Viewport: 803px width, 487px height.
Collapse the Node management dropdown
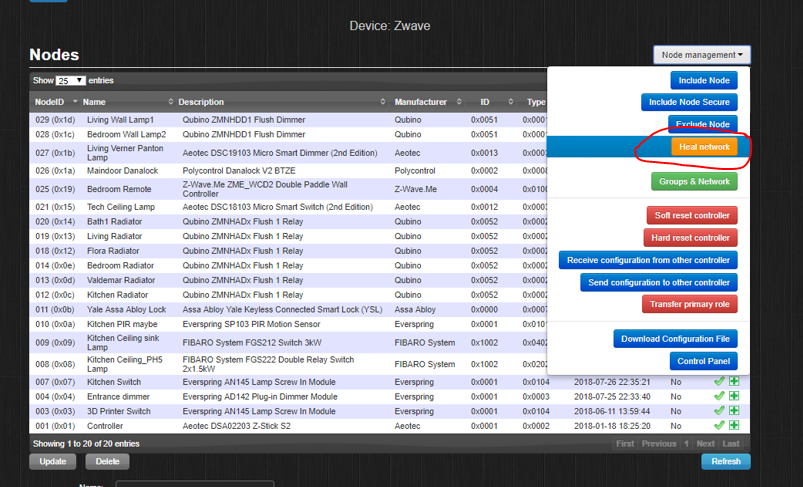coord(702,55)
